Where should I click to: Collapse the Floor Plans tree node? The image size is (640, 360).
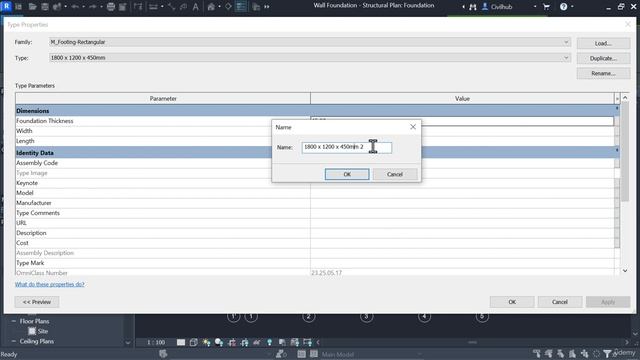click(13, 321)
